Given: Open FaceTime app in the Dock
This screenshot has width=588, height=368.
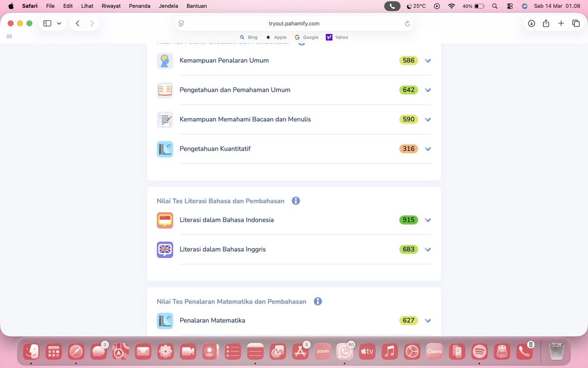Looking at the screenshot, I should pos(188,351).
